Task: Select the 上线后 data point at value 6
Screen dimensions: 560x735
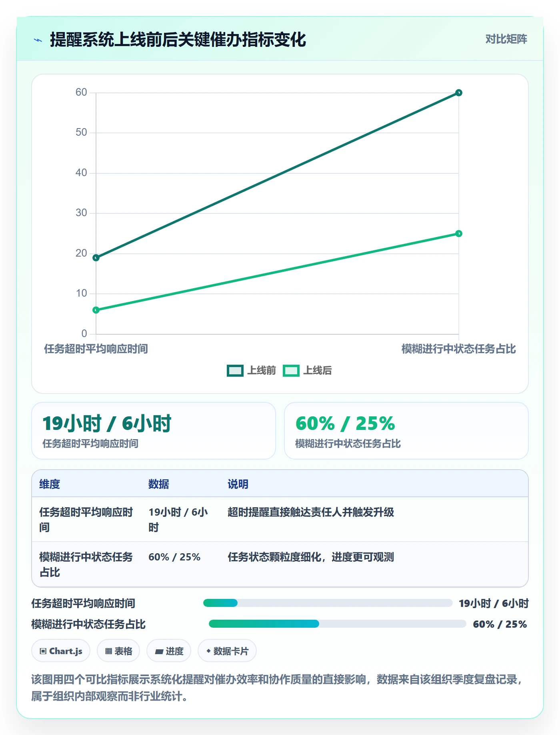Action: (x=96, y=310)
